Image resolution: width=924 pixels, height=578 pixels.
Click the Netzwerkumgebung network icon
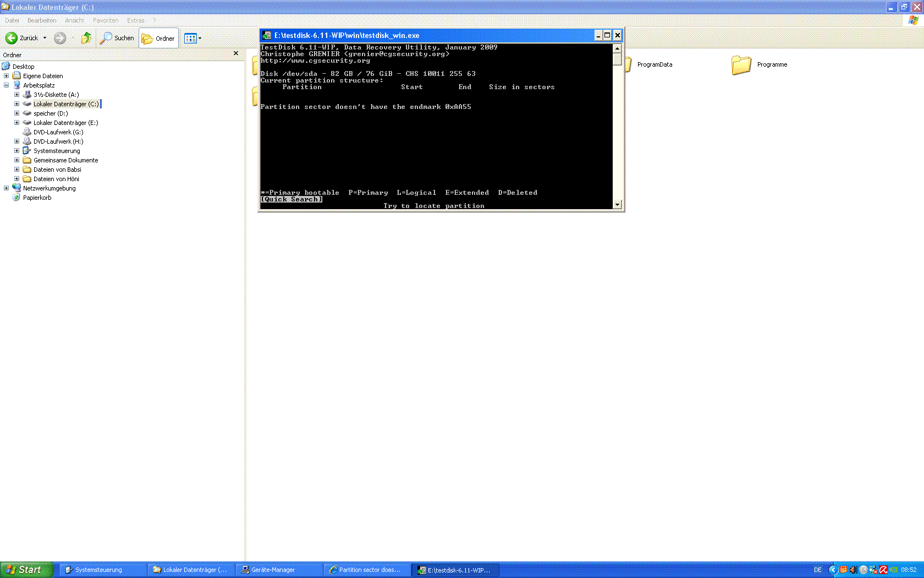[x=16, y=188]
